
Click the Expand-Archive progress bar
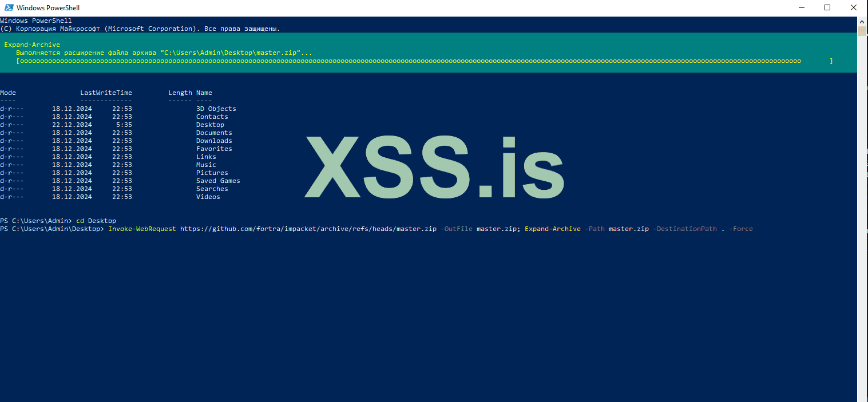(423, 61)
